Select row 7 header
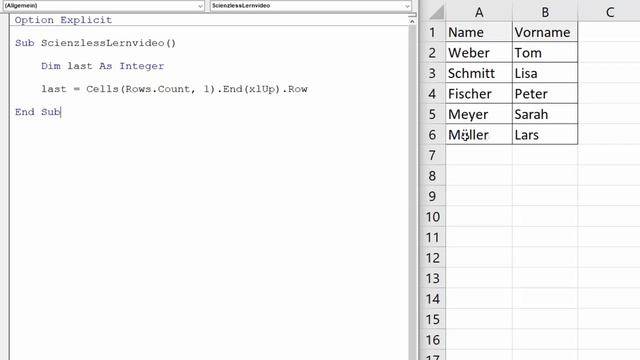 pos(432,155)
